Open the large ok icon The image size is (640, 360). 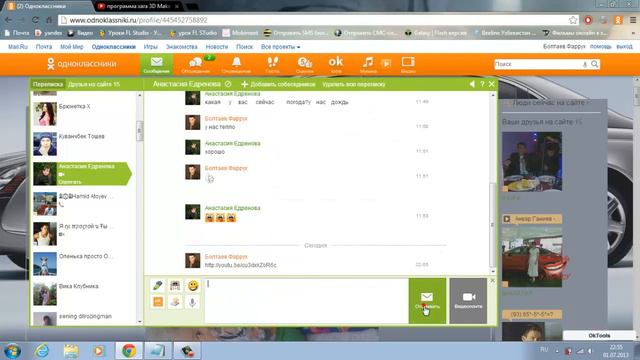(x=336, y=64)
